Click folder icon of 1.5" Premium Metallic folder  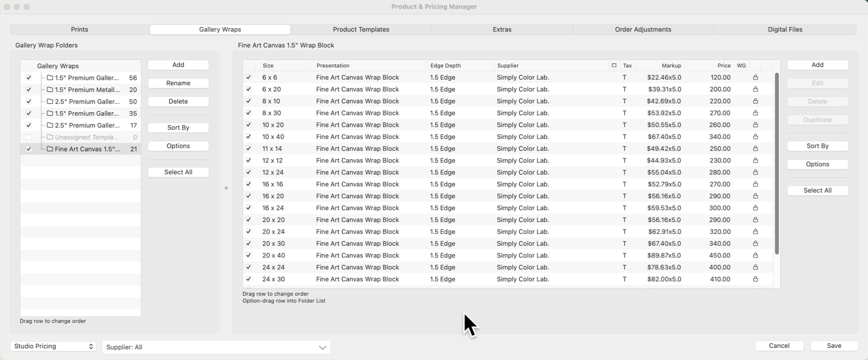pyautogui.click(x=50, y=90)
